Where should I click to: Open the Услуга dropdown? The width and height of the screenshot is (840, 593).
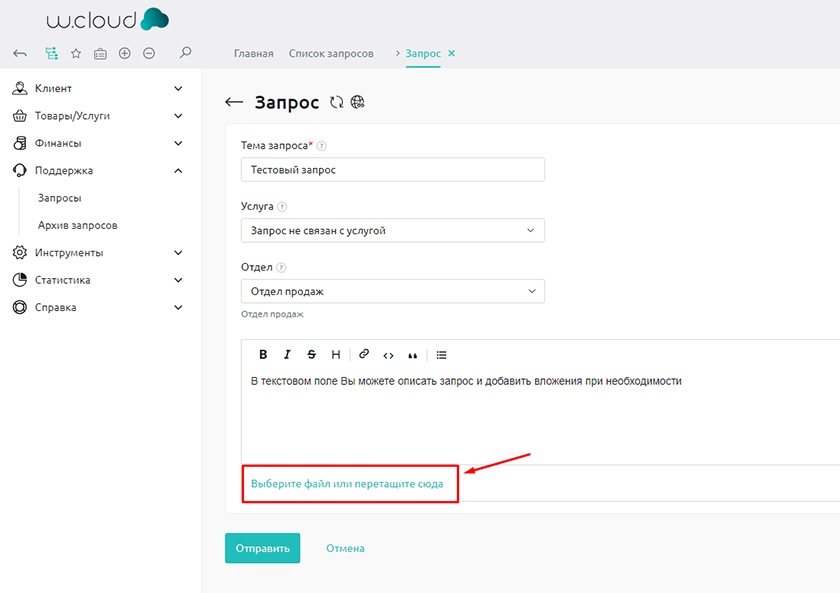tap(392, 230)
